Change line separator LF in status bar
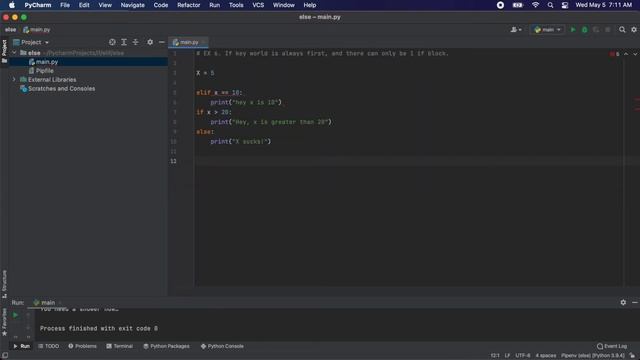640x360 pixels. click(x=507, y=356)
